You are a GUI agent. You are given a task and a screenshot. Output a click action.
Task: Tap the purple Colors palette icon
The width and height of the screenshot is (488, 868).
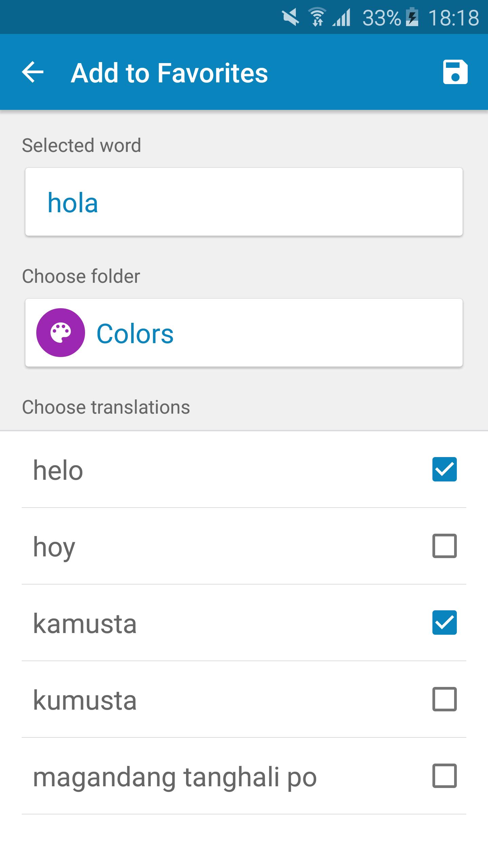point(61,333)
